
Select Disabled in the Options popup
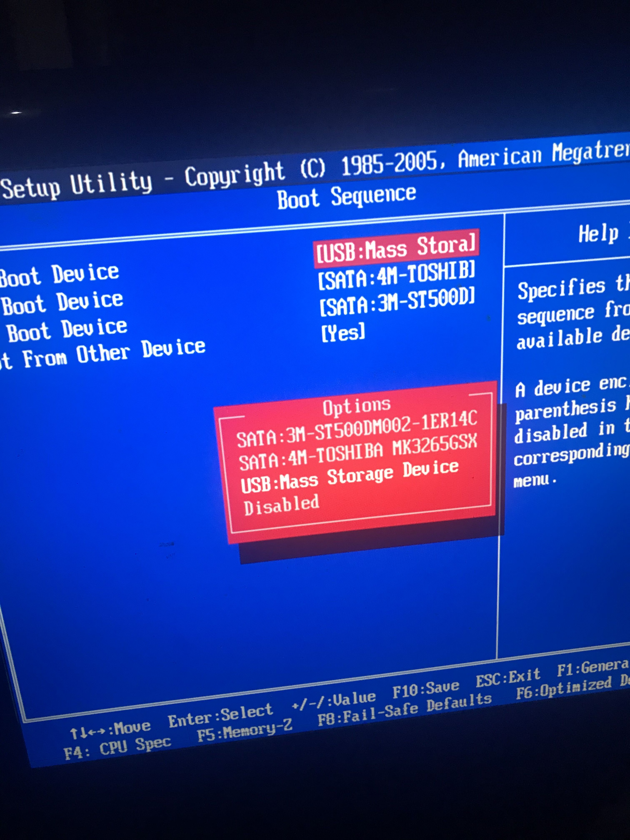point(281,505)
